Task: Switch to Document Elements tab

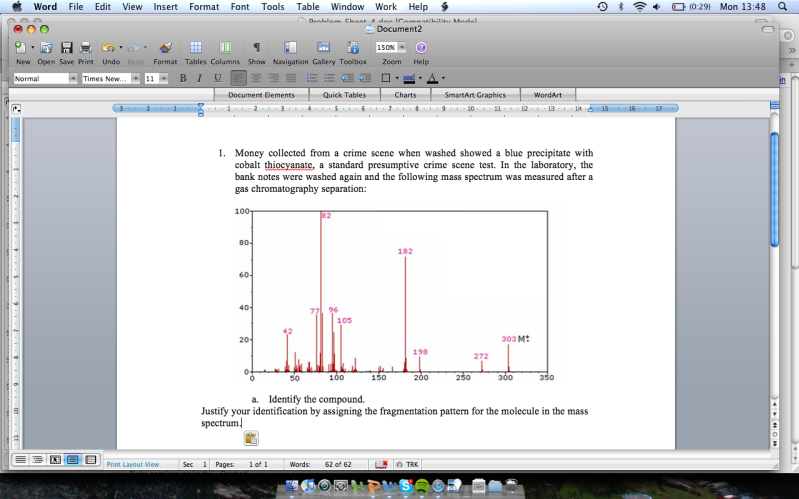Action: (x=261, y=95)
